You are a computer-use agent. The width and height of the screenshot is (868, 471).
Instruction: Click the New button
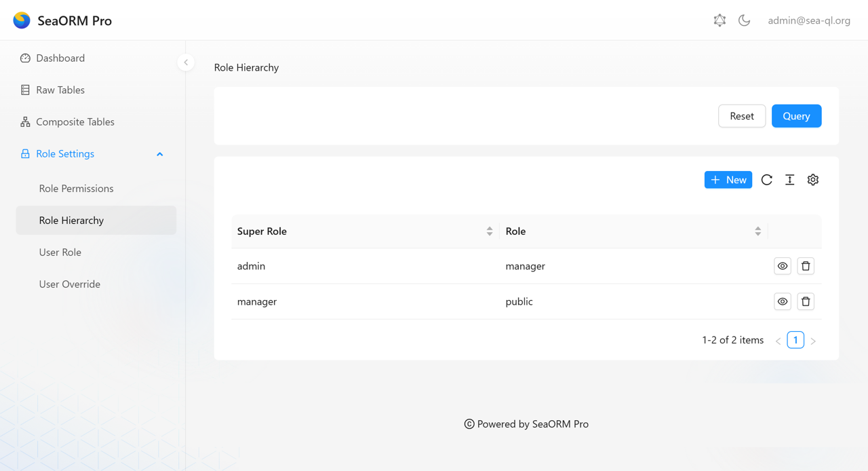[x=728, y=180]
